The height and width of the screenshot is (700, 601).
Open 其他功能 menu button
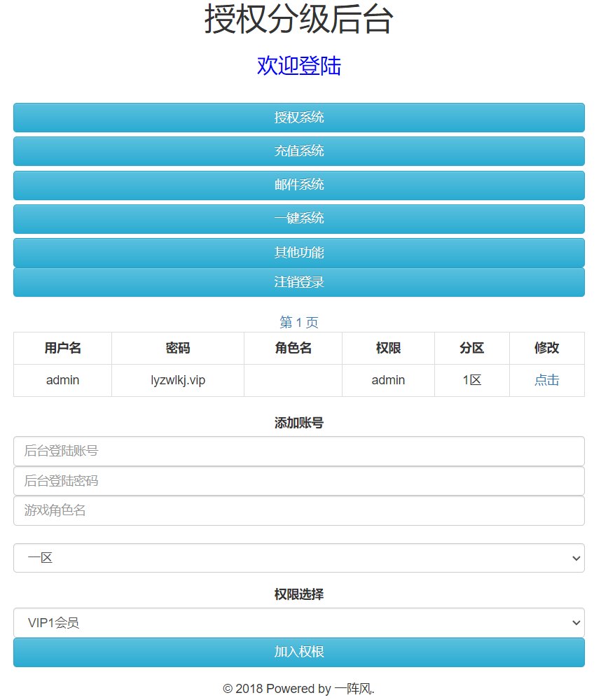[x=299, y=252]
